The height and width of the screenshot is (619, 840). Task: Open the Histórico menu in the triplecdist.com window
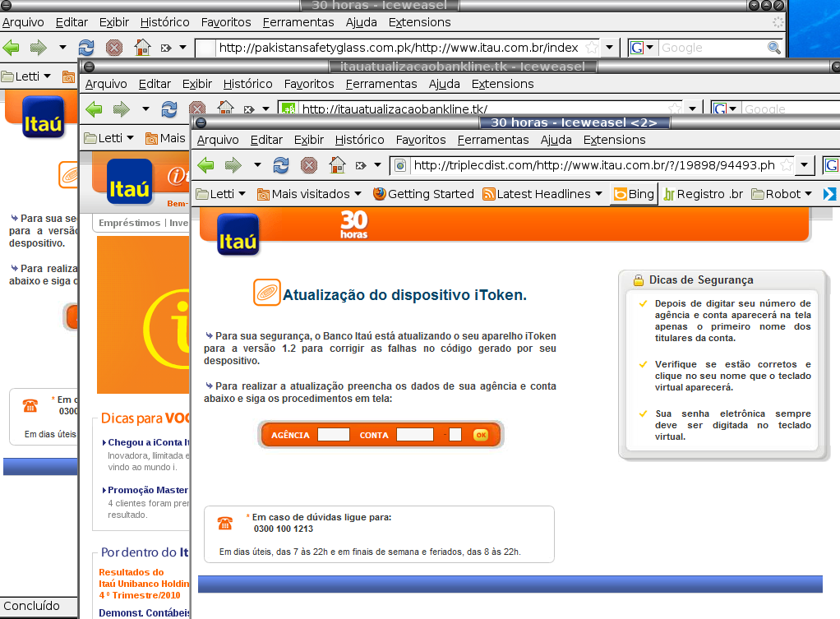click(359, 140)
